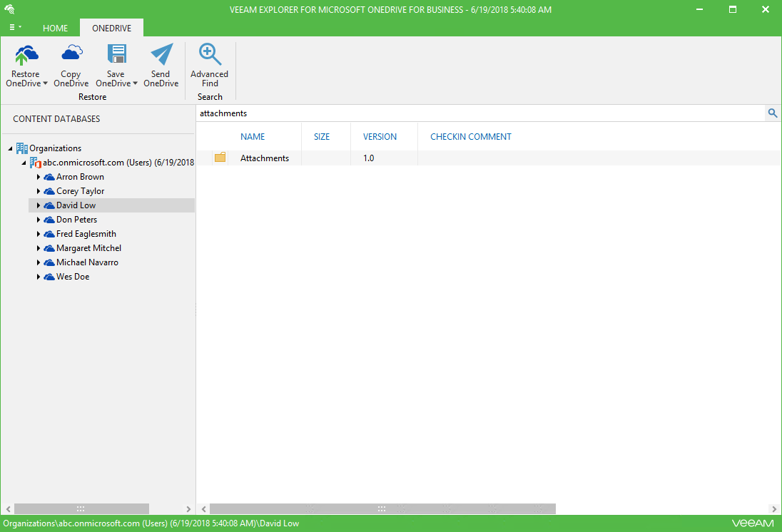
Task: Open Advanced Find magnifier icon
Action: click(x=210, y=54)
